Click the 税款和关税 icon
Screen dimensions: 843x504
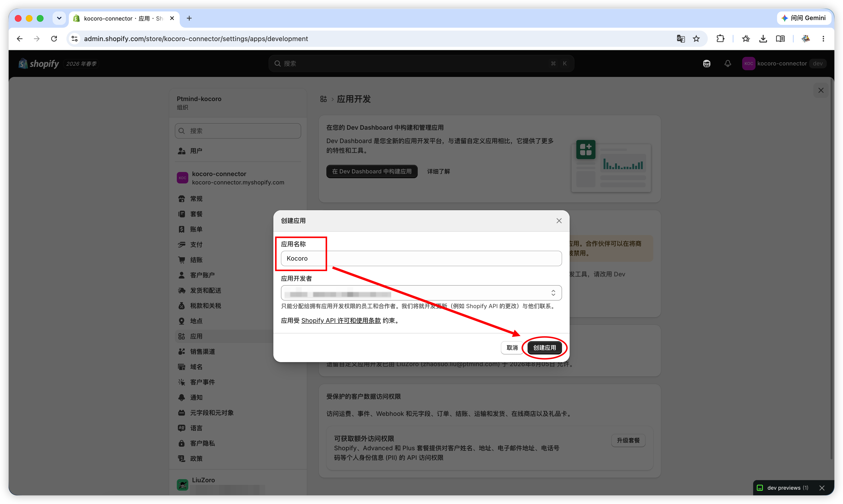click(x=182, y=306)
